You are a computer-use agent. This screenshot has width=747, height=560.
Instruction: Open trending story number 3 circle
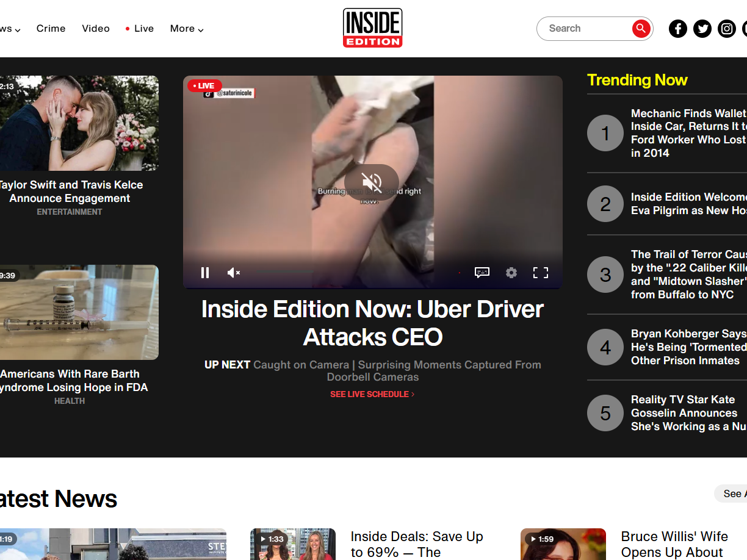tap(605, 275)
